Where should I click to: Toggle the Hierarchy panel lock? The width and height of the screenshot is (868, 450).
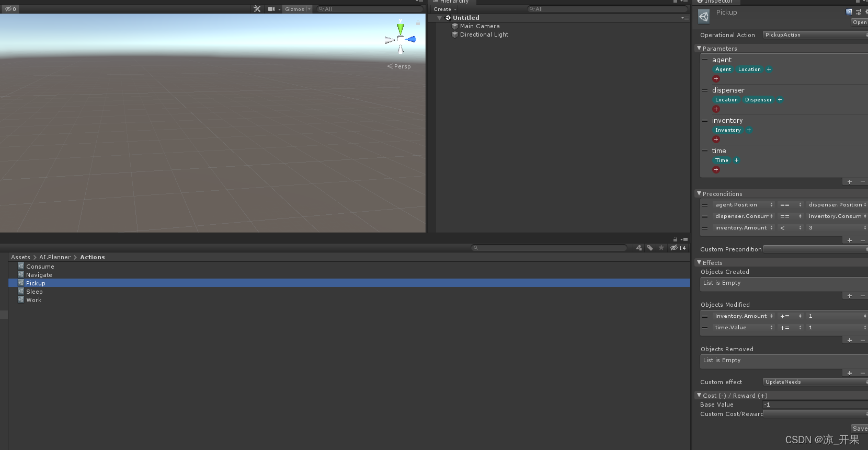tap(675, 2)
